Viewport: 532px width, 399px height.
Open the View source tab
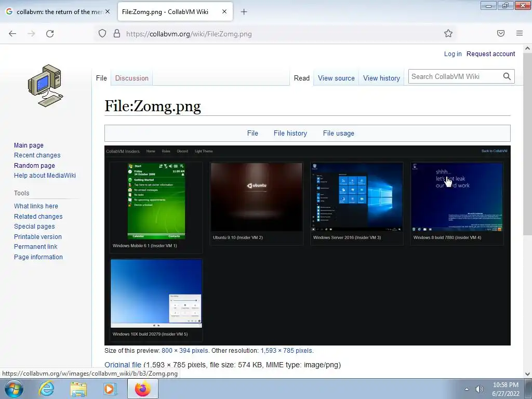coord(336,78)
